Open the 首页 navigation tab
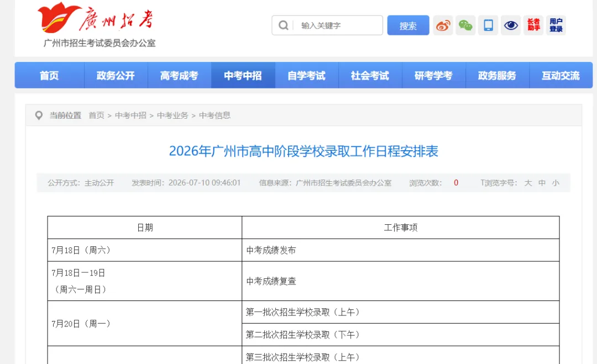 click(50, 75)
